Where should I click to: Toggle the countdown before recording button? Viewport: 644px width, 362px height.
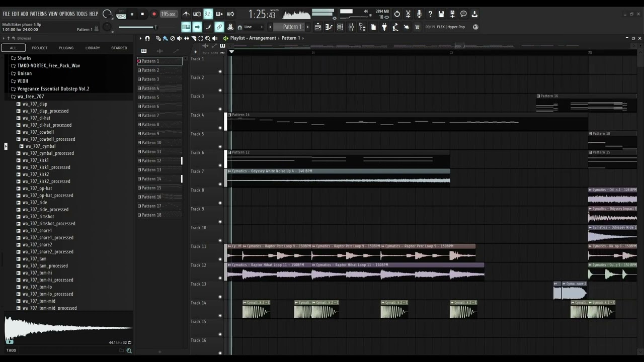(208, 14)
